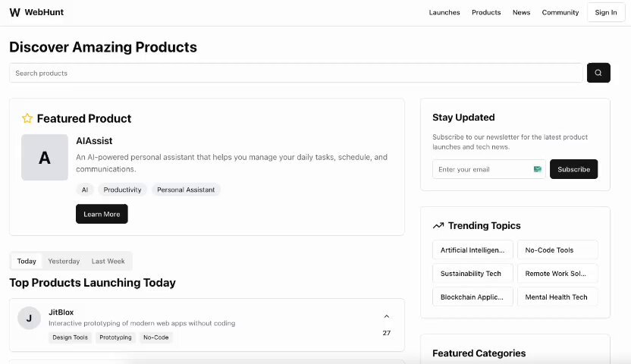The image size is (631, 364).
Task: Click the Subscribe button
Action: tap(573, 169)
